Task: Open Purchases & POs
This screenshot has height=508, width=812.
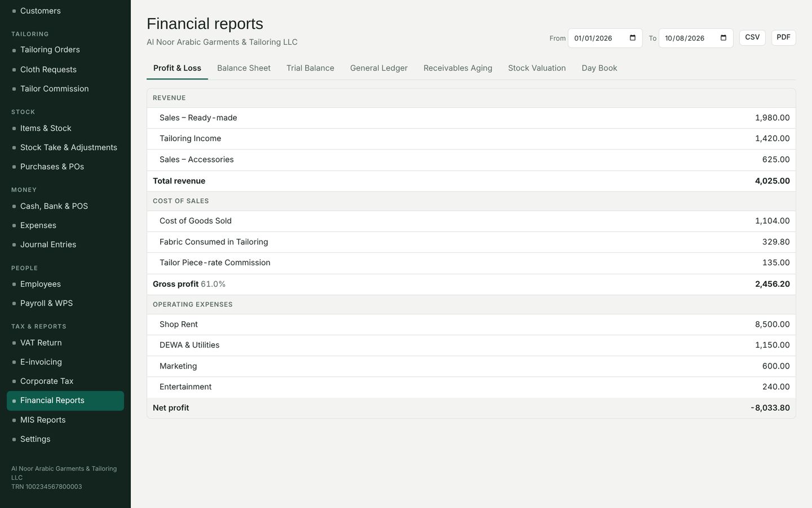Action: tap(65, 167)
